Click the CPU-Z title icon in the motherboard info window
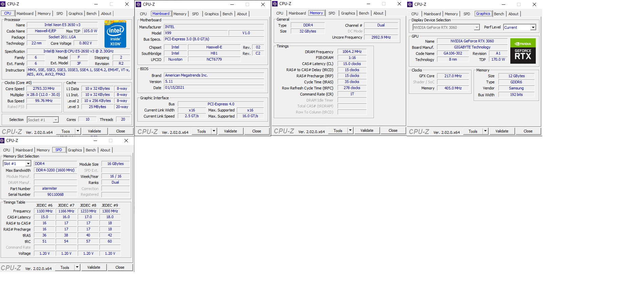 tap(138, 4)
